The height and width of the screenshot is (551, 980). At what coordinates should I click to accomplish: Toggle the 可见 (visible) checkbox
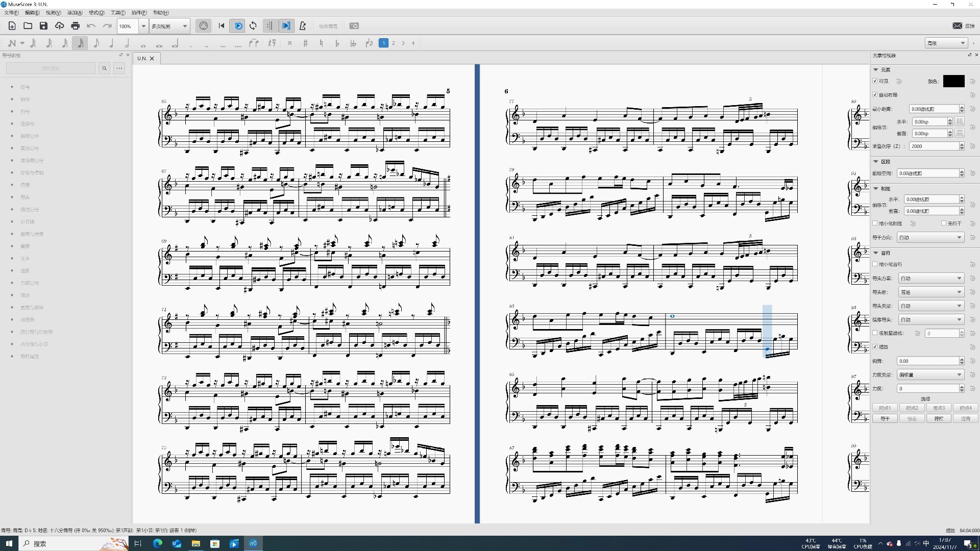click(875, 81)
